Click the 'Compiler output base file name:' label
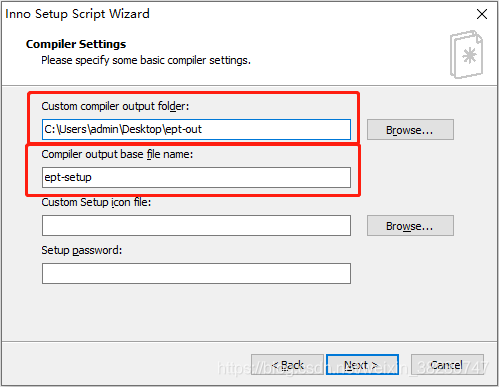This screenshot has width=499, height=387. (117, 154)
